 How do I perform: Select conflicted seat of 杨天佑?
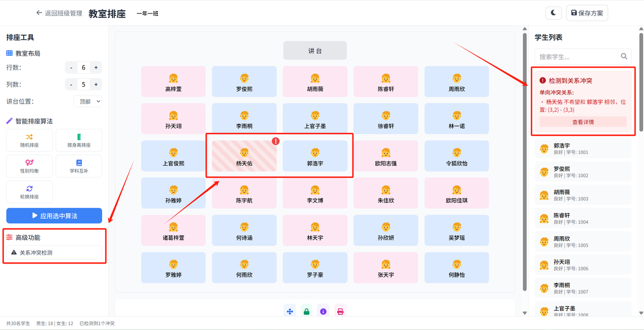click(x=244, y=156)
